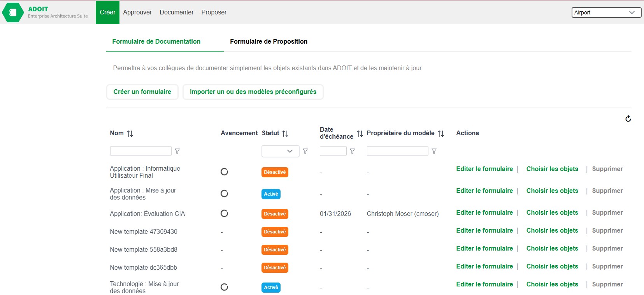The height and width of the screenshot is (295, 644).
Task: Click the Avancement column header
Action: point(239,133)
